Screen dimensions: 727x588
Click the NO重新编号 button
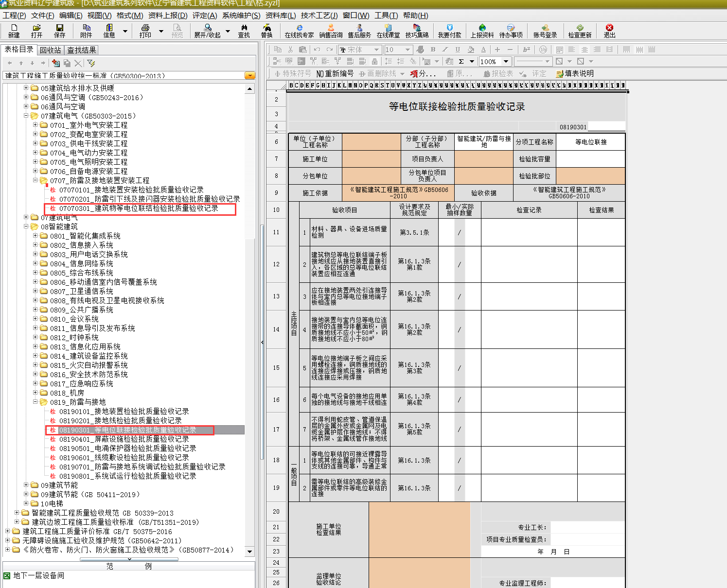click(335, 73)
